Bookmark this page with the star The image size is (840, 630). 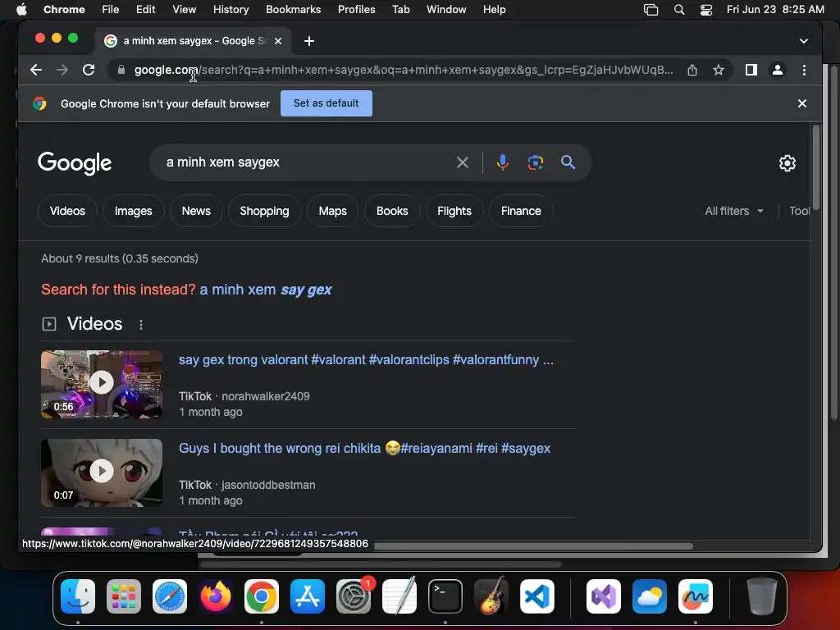719,70
